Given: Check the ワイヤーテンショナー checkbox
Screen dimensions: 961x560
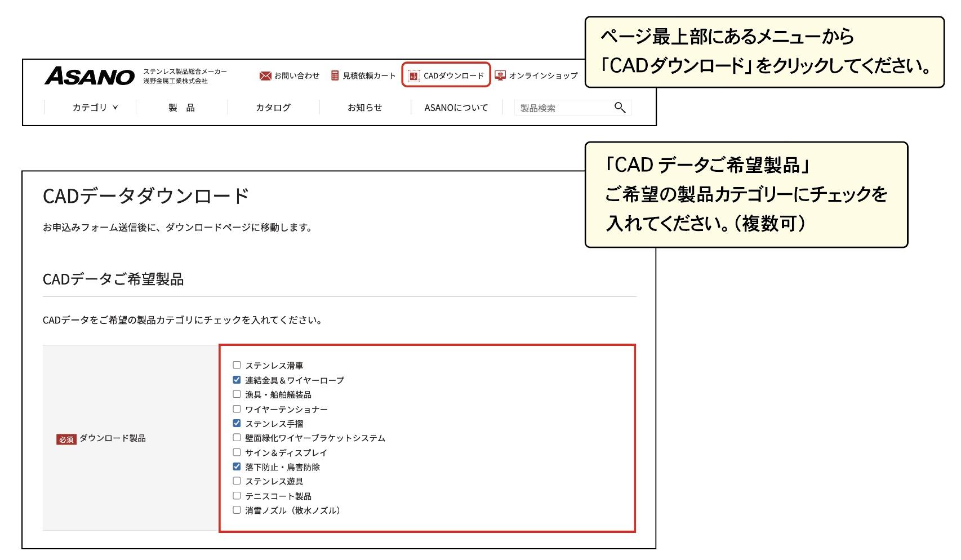Looking at the screenshot, I should [237, 409].
